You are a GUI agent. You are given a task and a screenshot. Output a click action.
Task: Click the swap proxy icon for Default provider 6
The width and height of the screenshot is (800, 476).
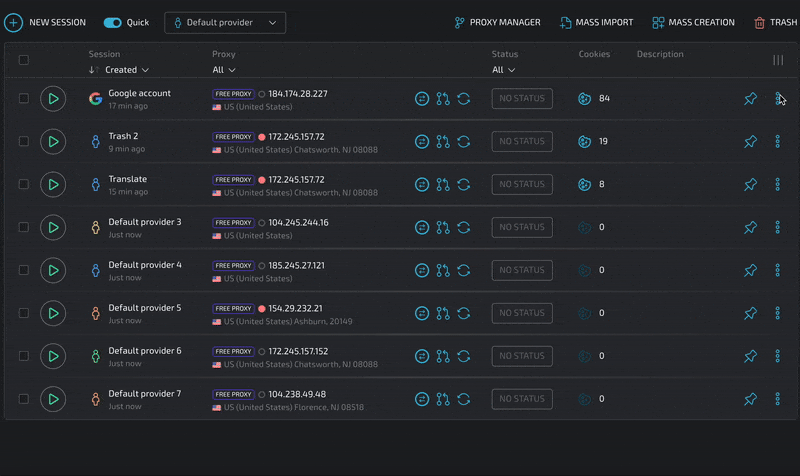point(422,356)
